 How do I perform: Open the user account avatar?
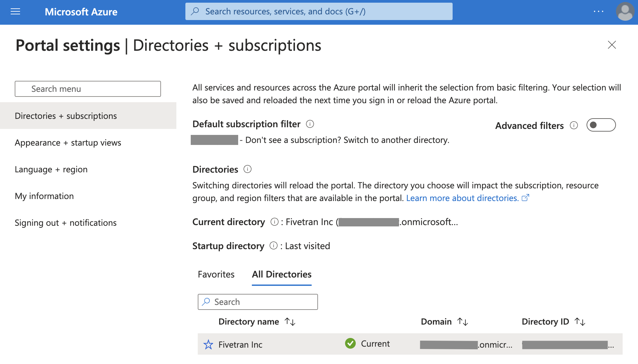click(x=625, y=12)
